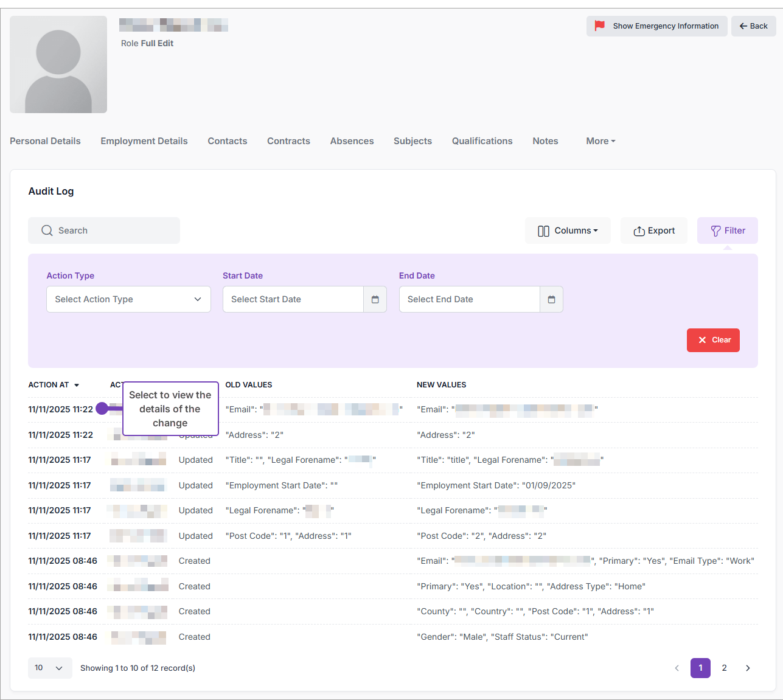Expand the Columns dropdown

point(568,230)
